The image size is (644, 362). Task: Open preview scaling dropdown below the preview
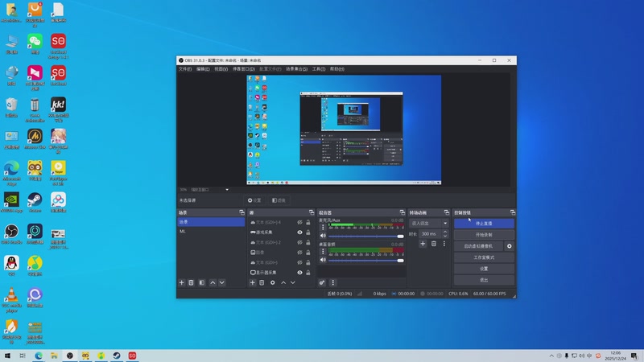209,190
